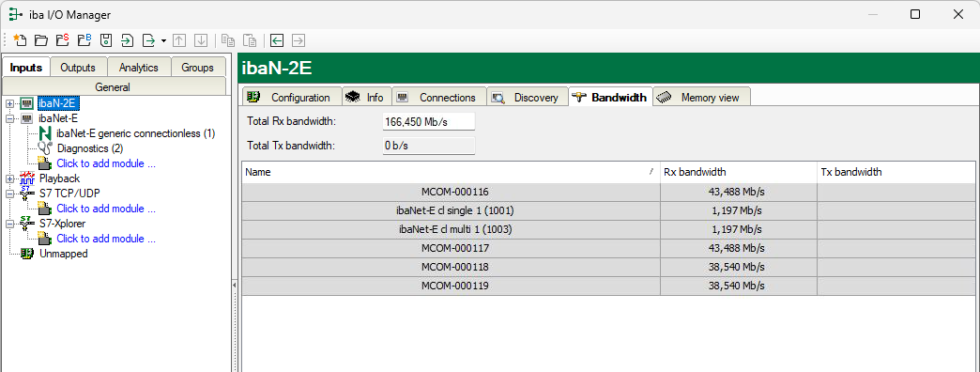Viewport: 980px width, 372px height.
Task: Click the back navigation green arrow icon
Action: [x=277, y=40]
